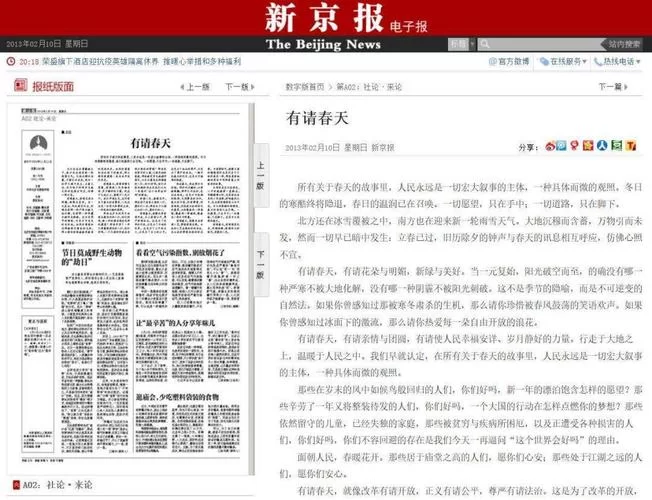Image resolution: width=652 pixels, height=500 pixels.
Task: Click The Beijing News title text
Action: click(x=323, y=44)
